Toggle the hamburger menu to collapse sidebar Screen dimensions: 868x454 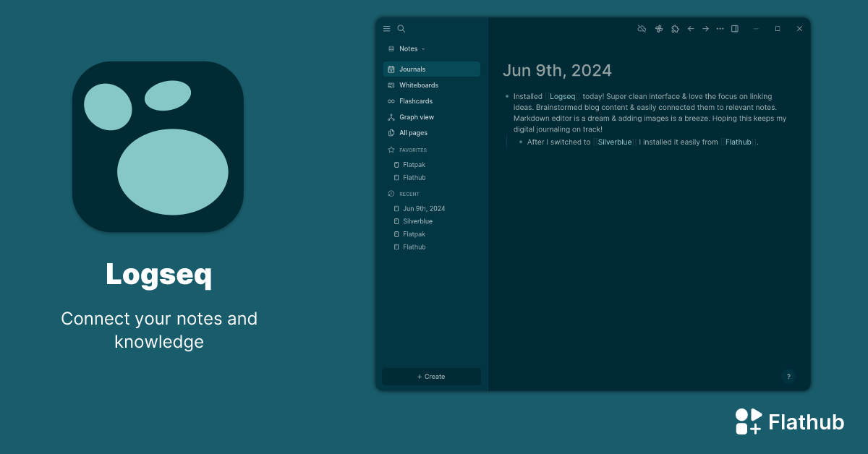tap(387, 28)
